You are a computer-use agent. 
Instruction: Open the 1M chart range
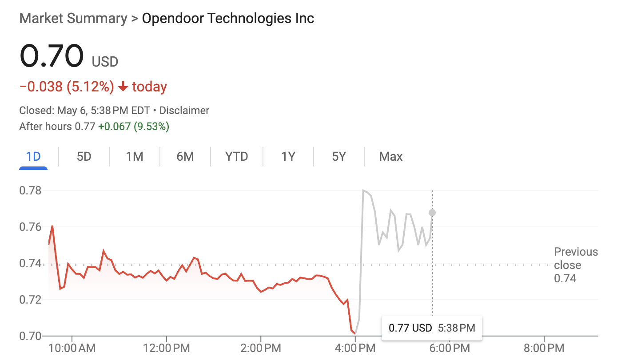(x=134, y=156)
